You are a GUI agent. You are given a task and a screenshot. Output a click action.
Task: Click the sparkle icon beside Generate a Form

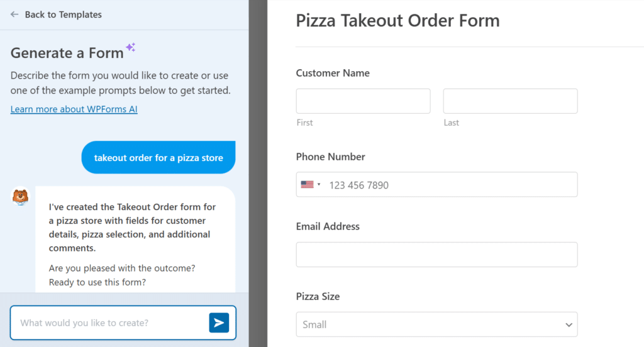point(130,47)
